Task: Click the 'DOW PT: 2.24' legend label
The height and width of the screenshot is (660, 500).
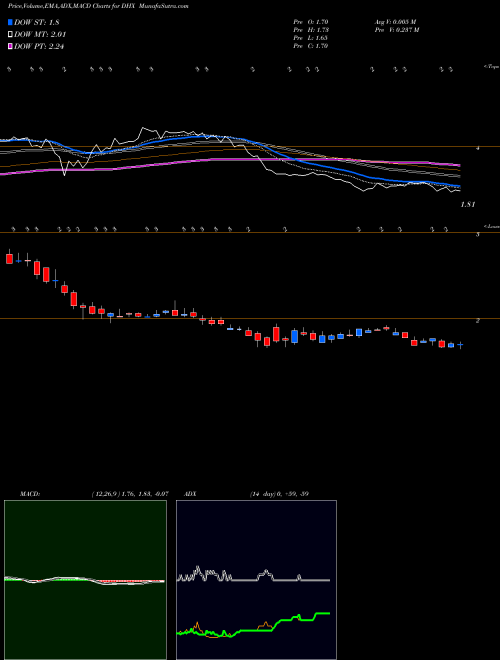Action: (39, 46)
